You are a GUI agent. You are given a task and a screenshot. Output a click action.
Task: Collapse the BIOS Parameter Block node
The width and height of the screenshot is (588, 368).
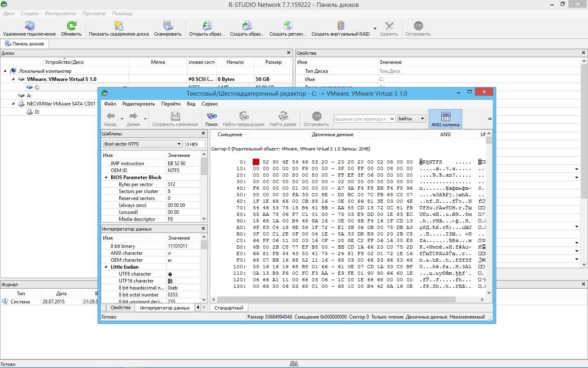[x=106, y=177]
